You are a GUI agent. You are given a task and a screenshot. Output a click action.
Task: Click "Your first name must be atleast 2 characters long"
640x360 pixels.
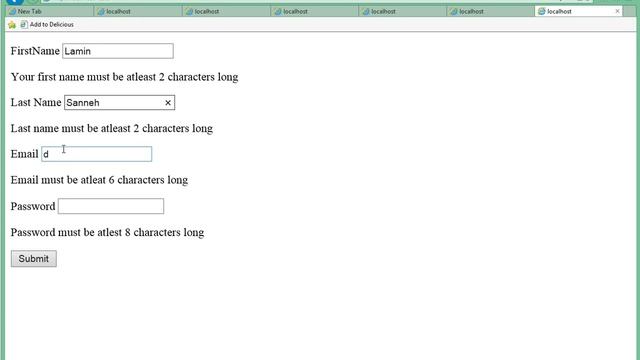124,77
